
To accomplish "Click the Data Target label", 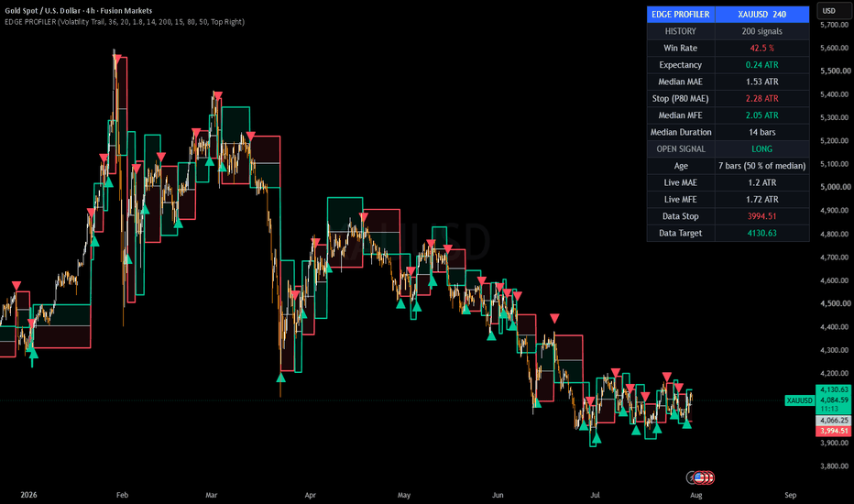I will [680, 233].
